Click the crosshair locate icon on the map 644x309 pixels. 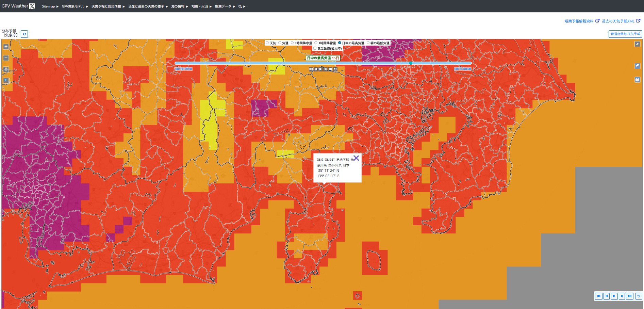[6, 69]
